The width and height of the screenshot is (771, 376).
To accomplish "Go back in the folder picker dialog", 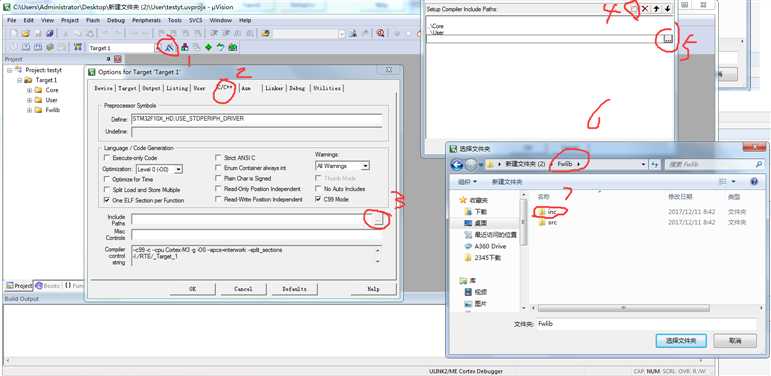I will pyautogui.click(x=457, y=164).
